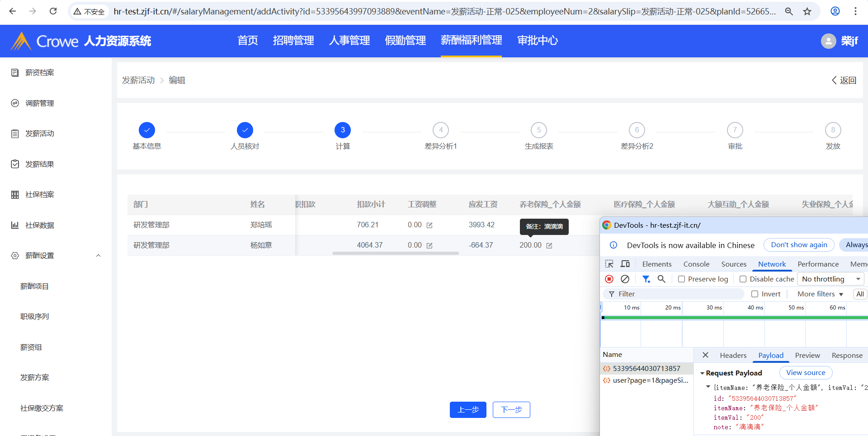Expand the More filters menu

pos(820,294)
